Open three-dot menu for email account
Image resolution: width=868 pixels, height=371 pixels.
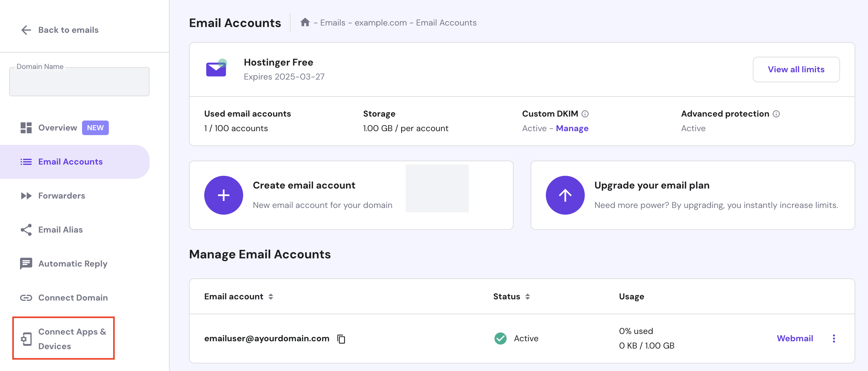point(834,339)
